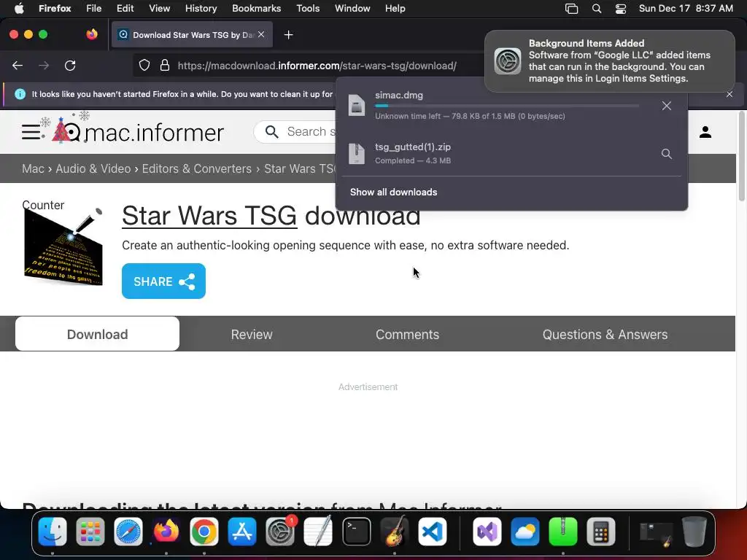Screen dimensions: 747x560
Task: Click the Background Items Added notification
Action: [x=610, y=61]
